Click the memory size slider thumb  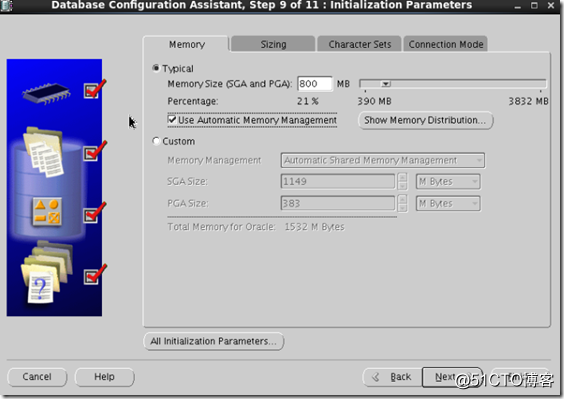pyautogui.click(x=386, y=84)
